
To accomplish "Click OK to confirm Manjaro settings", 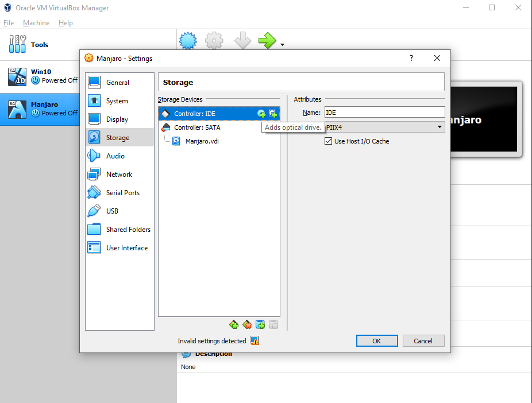I will pyautogui.click(x=377, y=340).
